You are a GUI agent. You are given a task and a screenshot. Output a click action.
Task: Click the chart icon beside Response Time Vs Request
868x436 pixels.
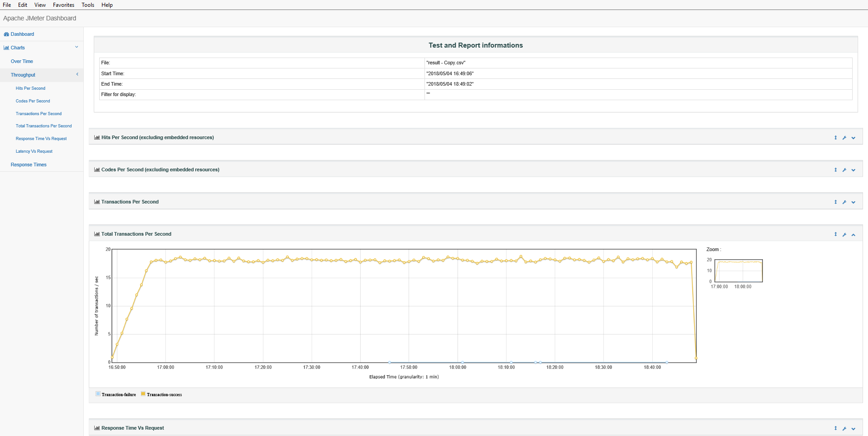[x=96, y=428]
